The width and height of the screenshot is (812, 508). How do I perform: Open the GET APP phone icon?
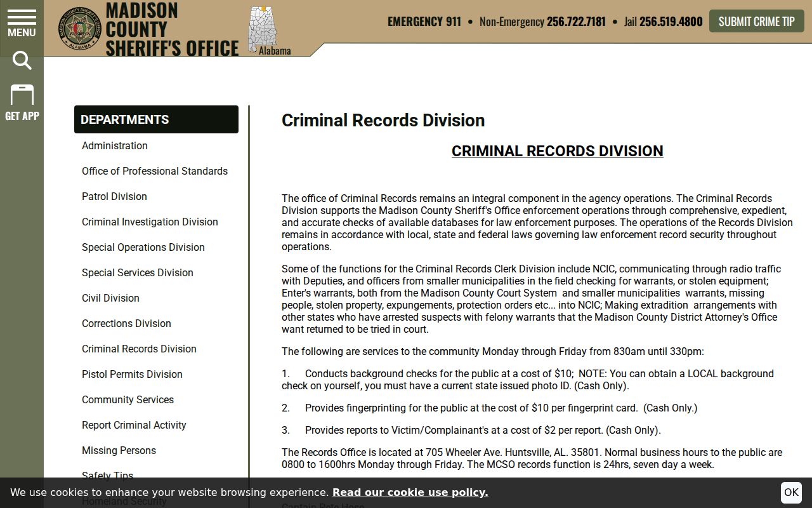click(22, 103)
